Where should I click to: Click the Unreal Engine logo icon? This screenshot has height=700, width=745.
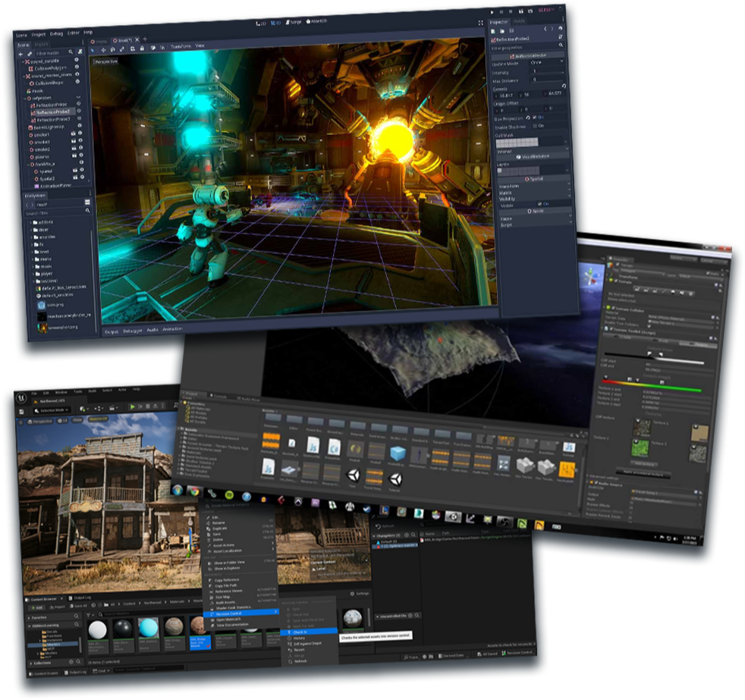click(x=21, y=397)
